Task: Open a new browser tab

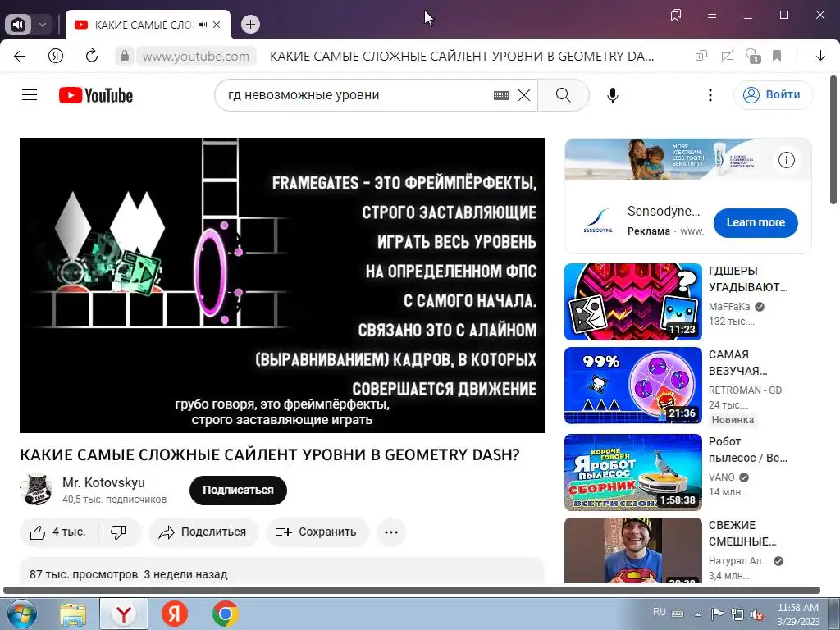Action: 250,24
